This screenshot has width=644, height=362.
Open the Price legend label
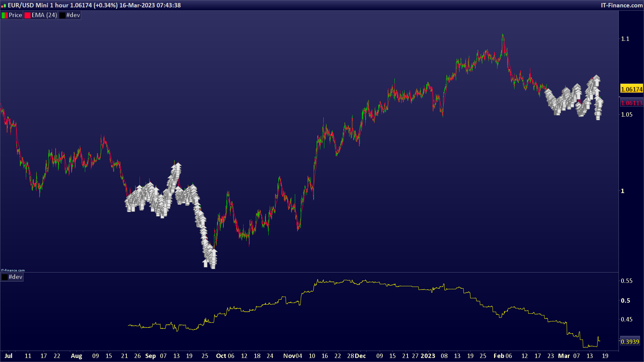pyautogui.click(x=15, y=15)
